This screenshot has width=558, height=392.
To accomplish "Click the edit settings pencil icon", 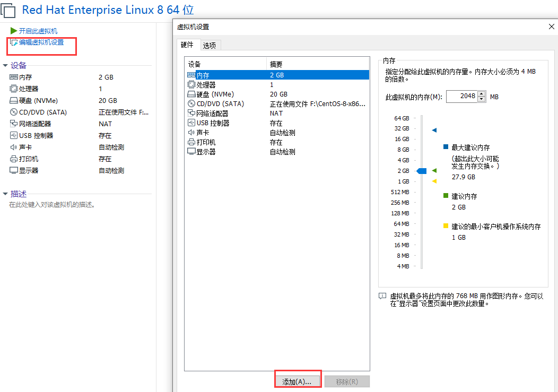I will click(14, 42).
